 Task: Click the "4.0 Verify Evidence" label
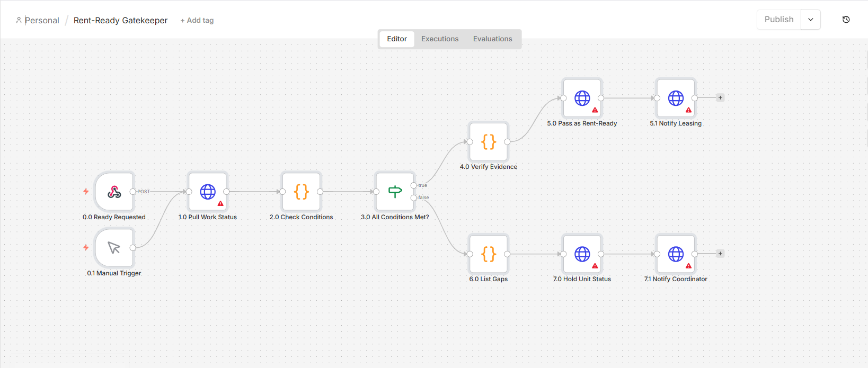(x=489, y=167)
